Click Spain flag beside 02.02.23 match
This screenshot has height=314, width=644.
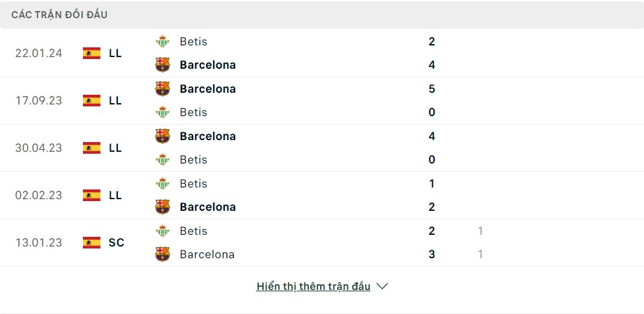coord(91,195)
